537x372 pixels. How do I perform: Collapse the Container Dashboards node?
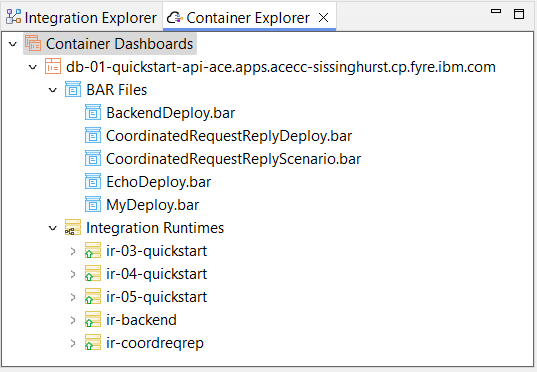tap(13, 44)
